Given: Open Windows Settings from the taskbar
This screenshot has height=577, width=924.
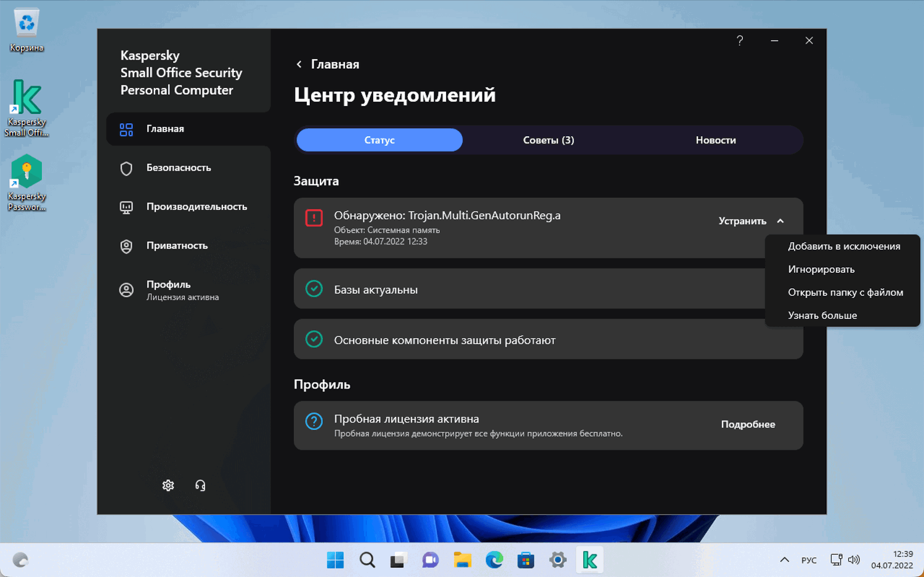Looking at the screenshot, I should [x=558, y=560].
